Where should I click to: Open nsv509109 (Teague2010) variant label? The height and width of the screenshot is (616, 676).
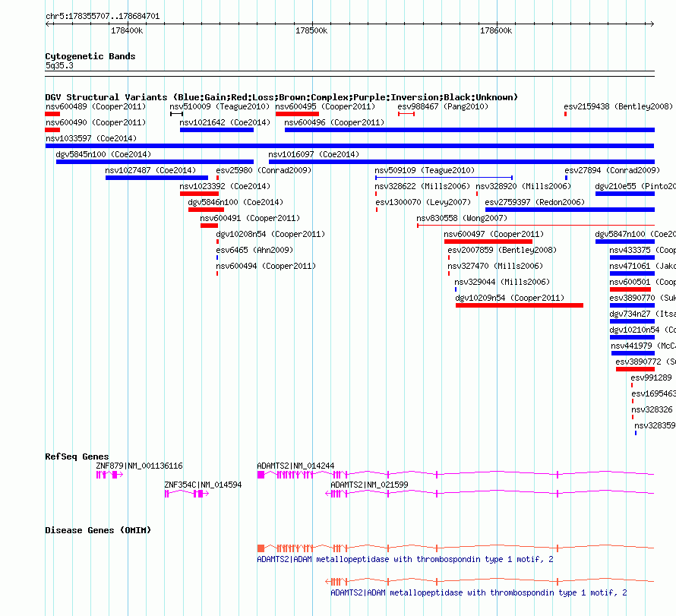point(425,170)
